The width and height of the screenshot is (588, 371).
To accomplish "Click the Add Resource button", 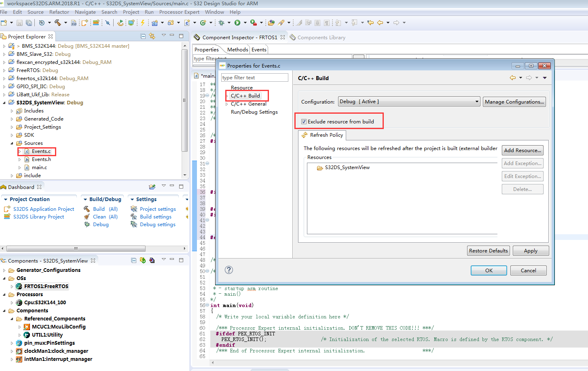I will coord(522,150).
